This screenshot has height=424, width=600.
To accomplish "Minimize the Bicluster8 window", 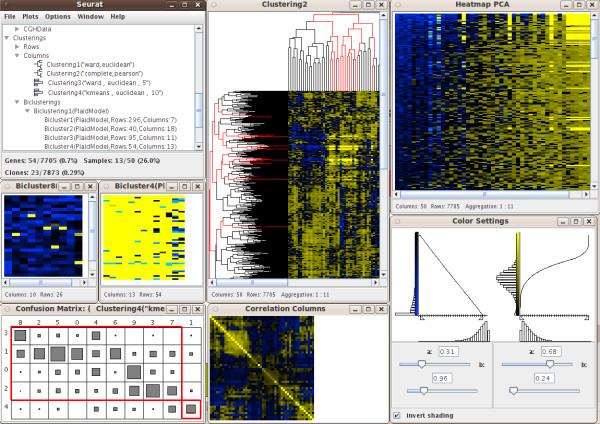I will pyautogui.click(x=64, y=186).
